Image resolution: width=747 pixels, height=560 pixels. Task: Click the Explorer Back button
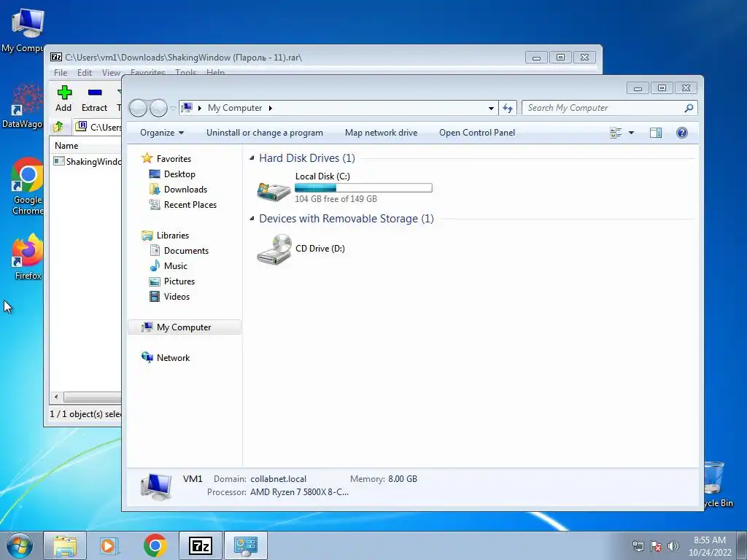[x=138, y=108]
